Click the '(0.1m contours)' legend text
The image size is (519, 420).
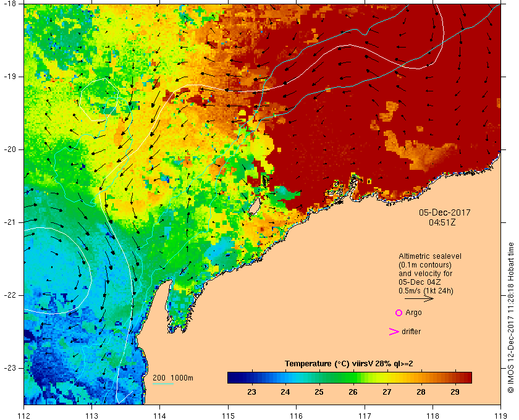425,265
